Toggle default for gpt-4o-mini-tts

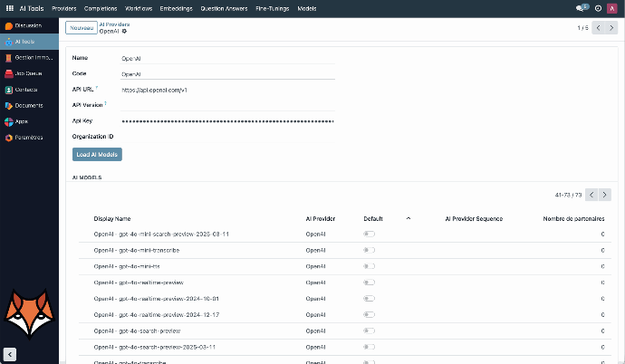point(369,266)
